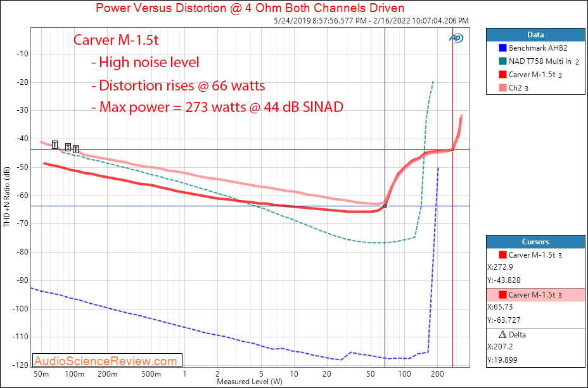Click the Max power = 273 watts annotation
Image resolution: width=588 pixels, height=388 pixels.
click(217, 107)
